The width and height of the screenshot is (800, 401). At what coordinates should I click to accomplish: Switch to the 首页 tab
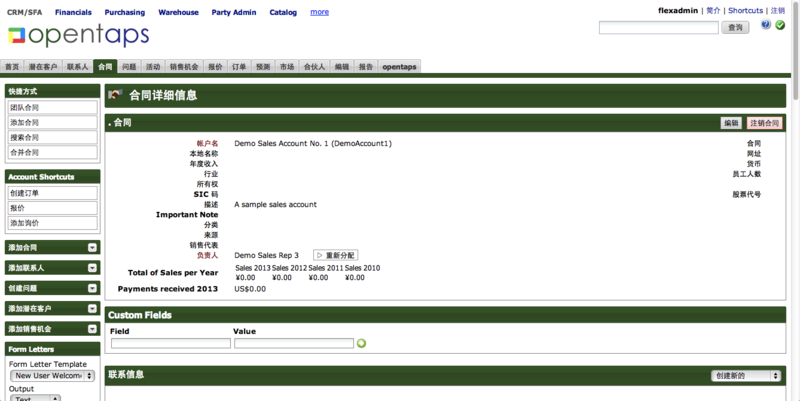(12, 67)
